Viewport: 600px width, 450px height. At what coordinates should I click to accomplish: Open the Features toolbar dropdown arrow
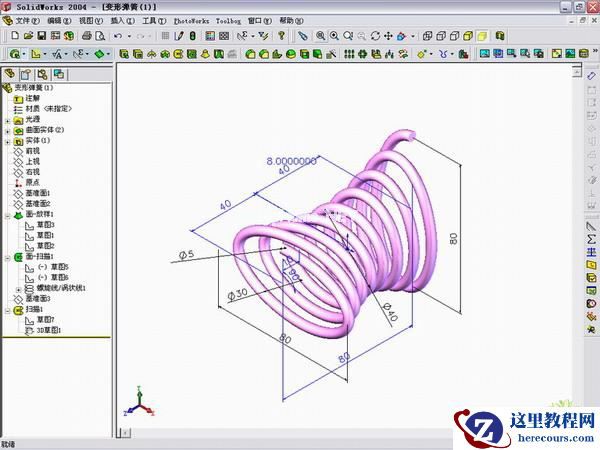pyautogui.click(x=24, y=54)
